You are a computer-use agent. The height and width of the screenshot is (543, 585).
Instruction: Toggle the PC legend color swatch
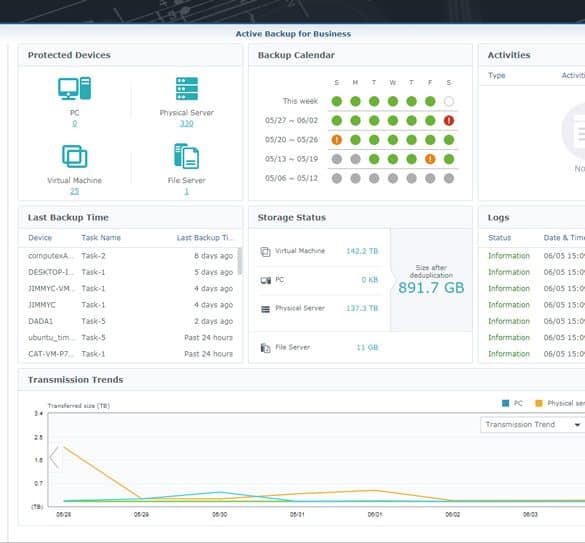[x=506, y=403]
